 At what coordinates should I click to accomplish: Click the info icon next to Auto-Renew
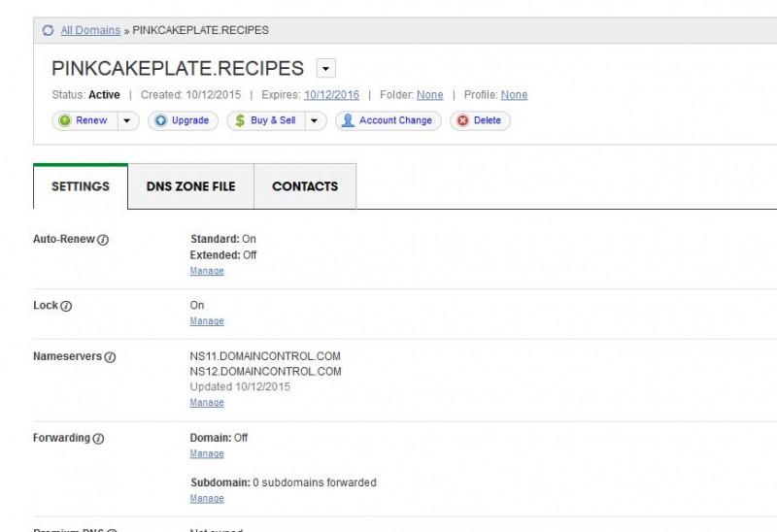[103, 240]
